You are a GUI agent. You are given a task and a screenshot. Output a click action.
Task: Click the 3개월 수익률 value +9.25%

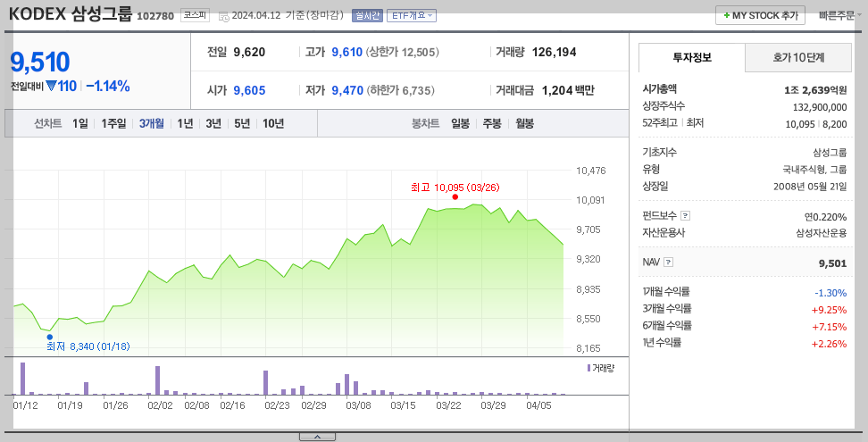tap(830, 311)
